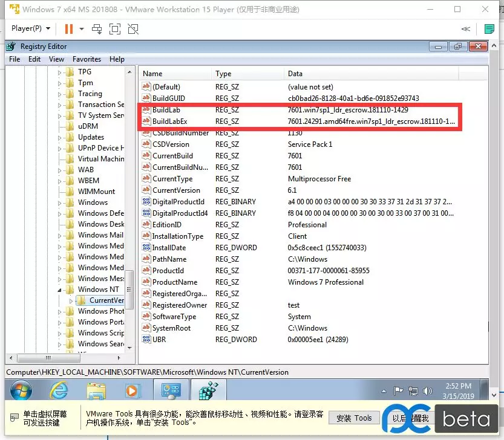Select the InstallDate DWORD icon

[146, 247]
